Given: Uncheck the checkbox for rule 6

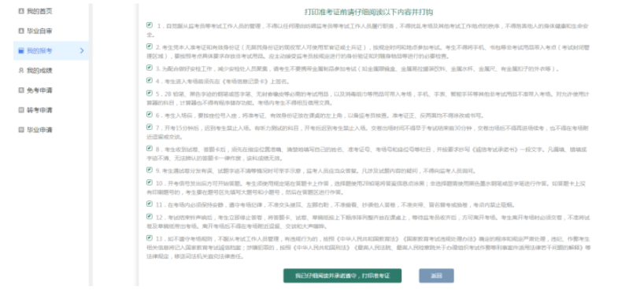Looking at the screenshot, I should tap(150, 115).
